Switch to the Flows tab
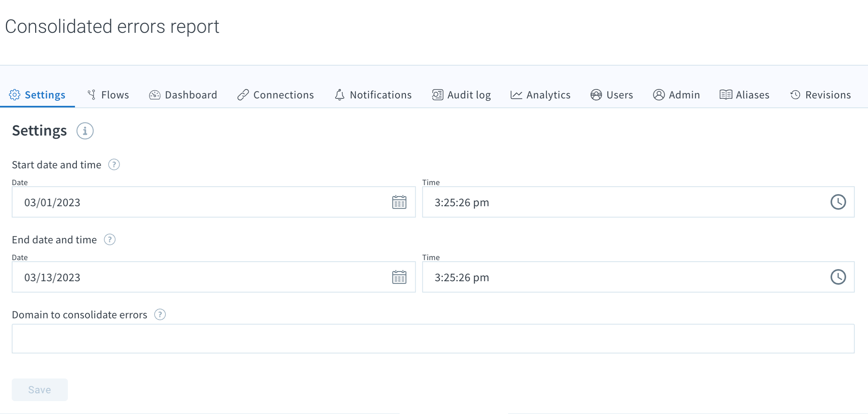 click(114, 95)
